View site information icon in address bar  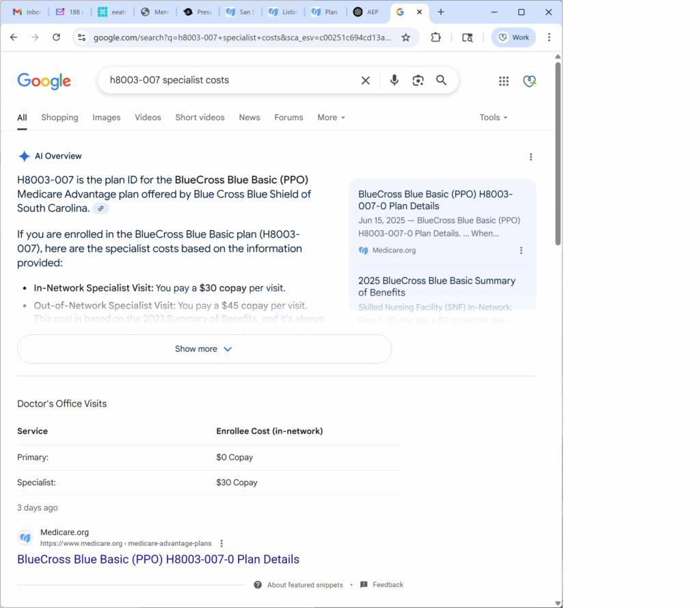pyautogui.click(x=82, y=38)
